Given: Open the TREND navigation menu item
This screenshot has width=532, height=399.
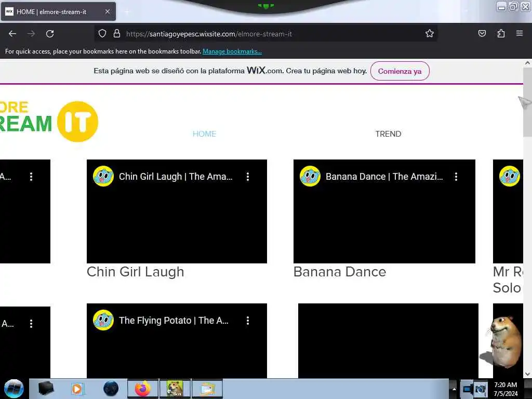Looking at the screenshot, I should [x=388, y=134].
